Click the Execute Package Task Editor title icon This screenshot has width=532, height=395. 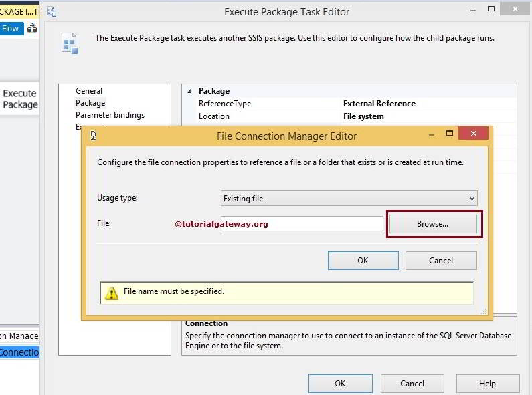(51, 11)
